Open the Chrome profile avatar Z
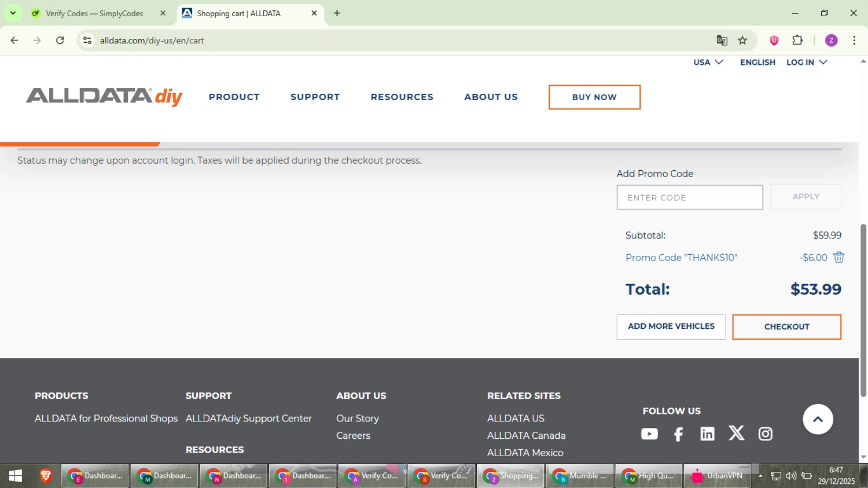Viewport: 868px width, 488px height. [x=831, y=41]
